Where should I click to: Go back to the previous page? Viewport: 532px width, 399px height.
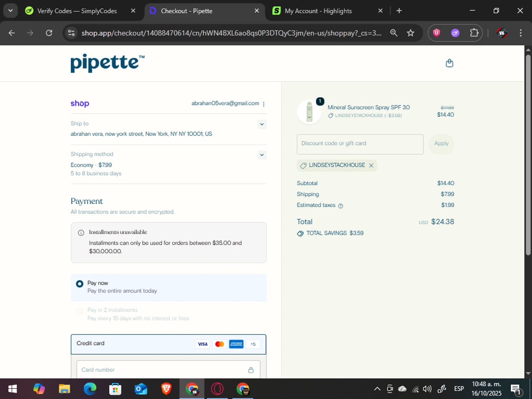point(12,33)
